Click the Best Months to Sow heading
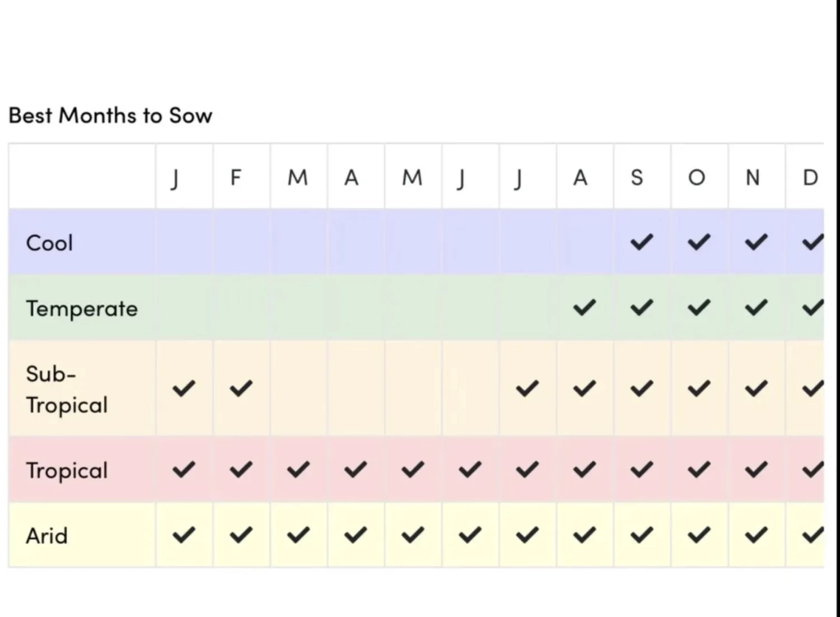The width and height of the screenshot is (840, 617). click(110, 115)
